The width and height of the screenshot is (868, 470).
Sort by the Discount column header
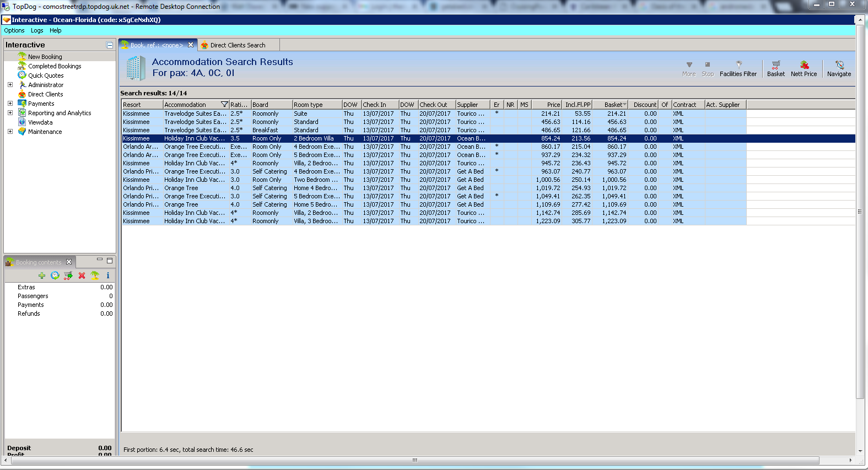[x=644, y=105]
